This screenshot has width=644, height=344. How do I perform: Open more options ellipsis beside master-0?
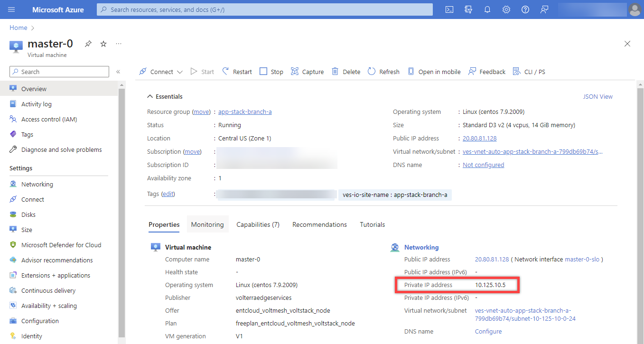coord(119,44)
